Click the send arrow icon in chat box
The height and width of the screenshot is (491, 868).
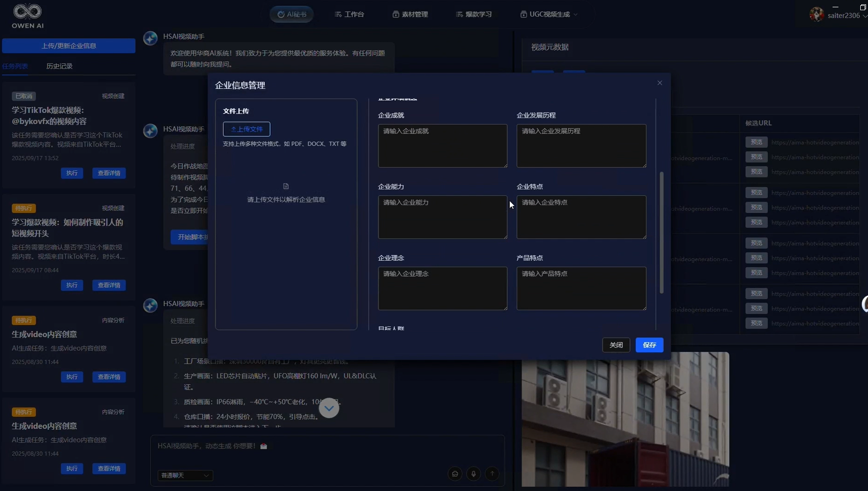(x=492, y=474)
